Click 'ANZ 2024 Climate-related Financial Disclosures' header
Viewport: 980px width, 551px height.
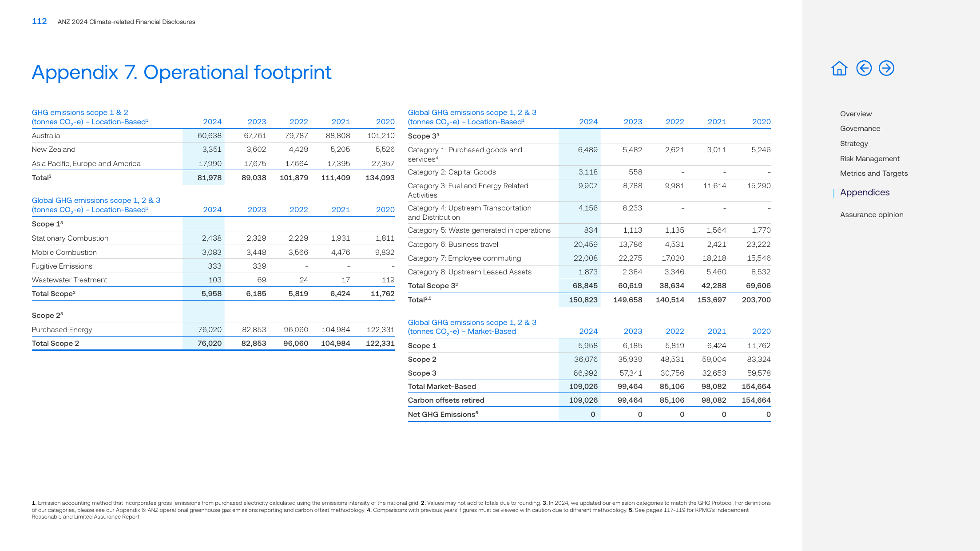(127, 22)
